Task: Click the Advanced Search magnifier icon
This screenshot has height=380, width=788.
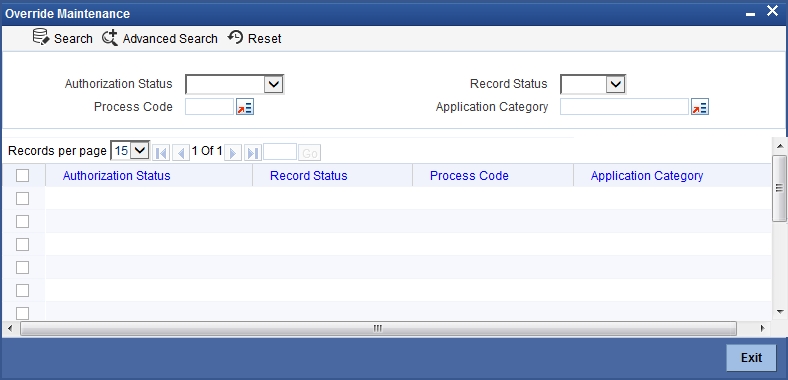Action: (x=110, y=38)
